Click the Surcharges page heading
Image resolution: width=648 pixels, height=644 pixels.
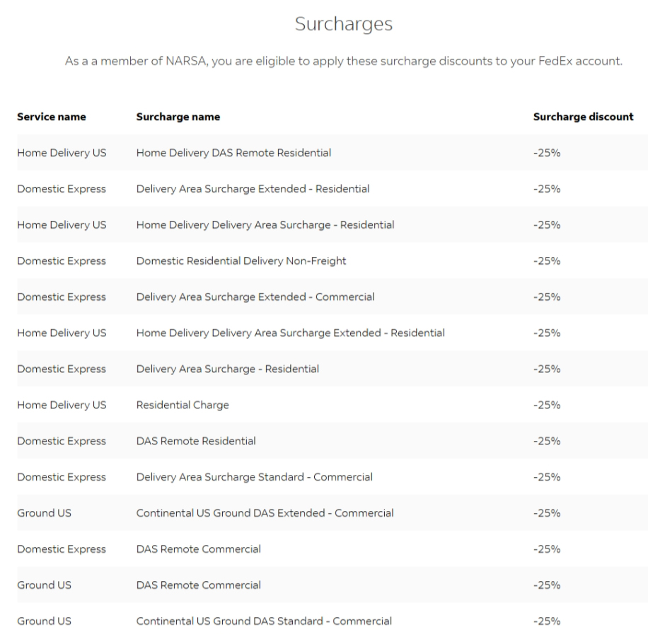click(344, 24)
